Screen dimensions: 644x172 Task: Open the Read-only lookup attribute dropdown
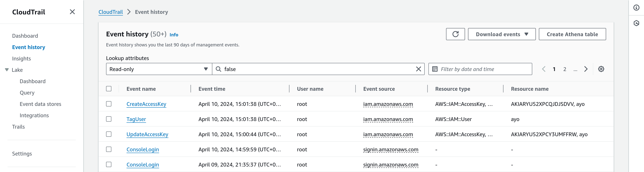(159, 69)
